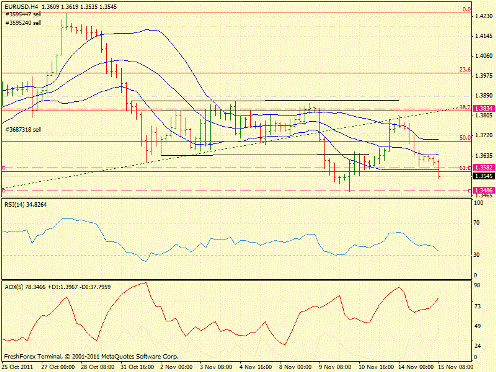
Task: Click the "8 Nov 00:00" time label
Action: [x=296, y=367]
